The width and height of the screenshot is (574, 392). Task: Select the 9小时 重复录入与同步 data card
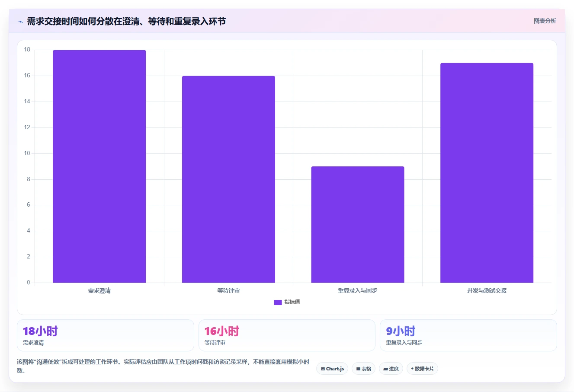point(468,335)
